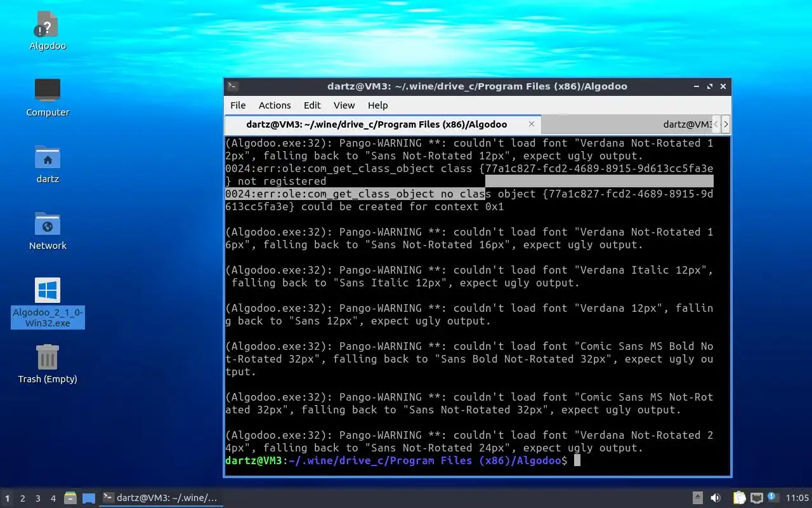Switch to workspace 4 in the panel
This screenshot has width=812, height=508.
point(53,498)
